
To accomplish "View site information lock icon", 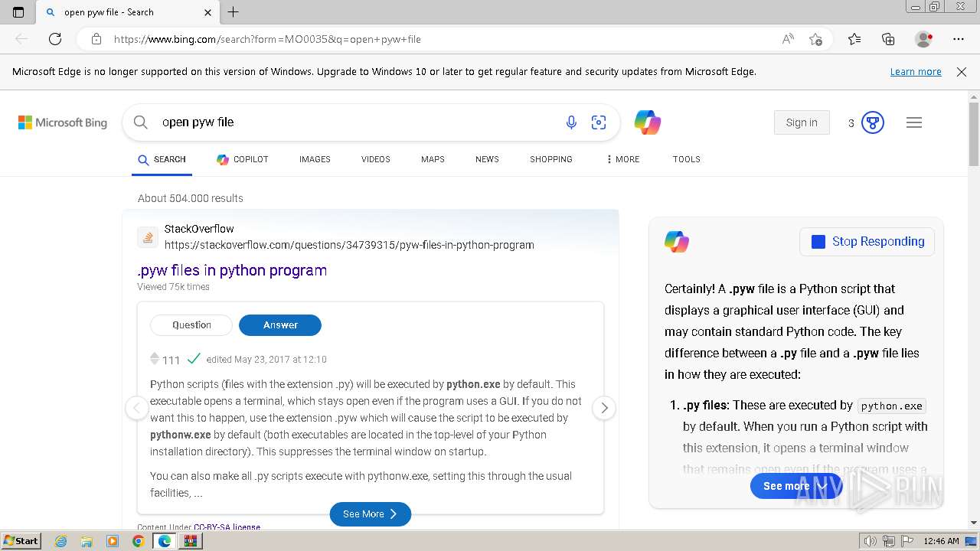I will coord(96,39).
